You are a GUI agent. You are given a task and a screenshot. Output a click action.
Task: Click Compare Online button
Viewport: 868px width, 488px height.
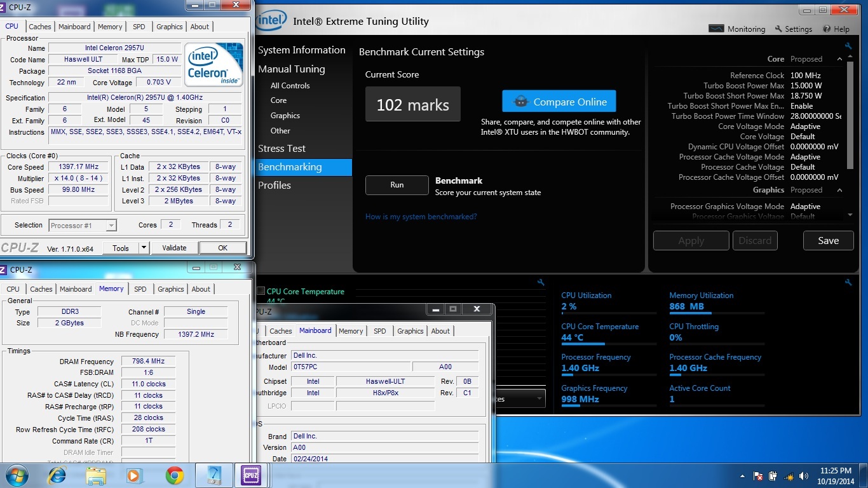click(x=559, y=102)
